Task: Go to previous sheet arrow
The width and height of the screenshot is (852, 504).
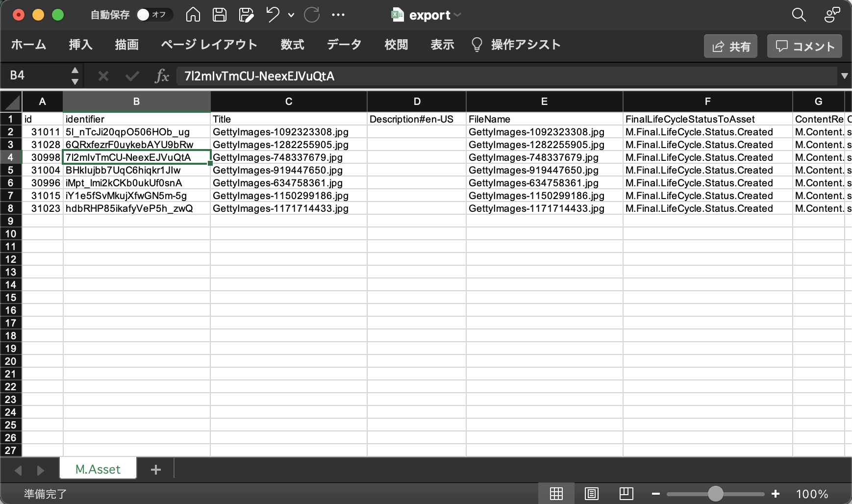Action: [18, 471]
